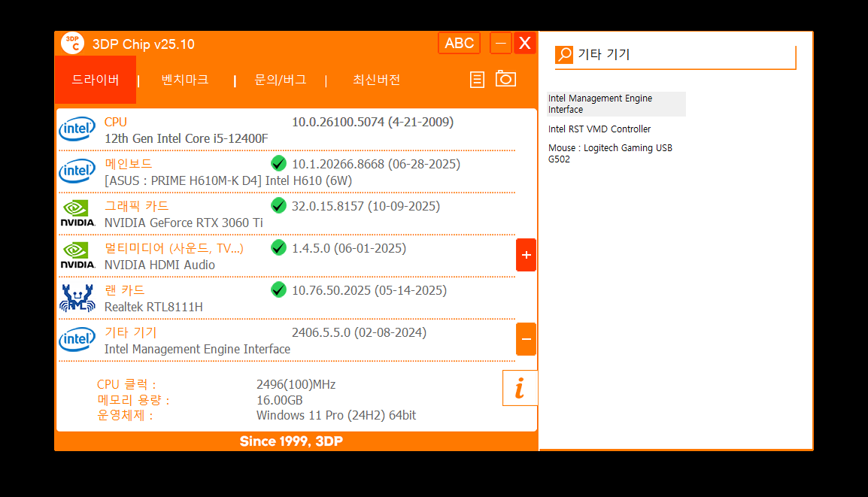This screenshot has width=868, height=497.
Task: Click the Realtek crab icon for 랜 카드
Action: tap(77, 298)
